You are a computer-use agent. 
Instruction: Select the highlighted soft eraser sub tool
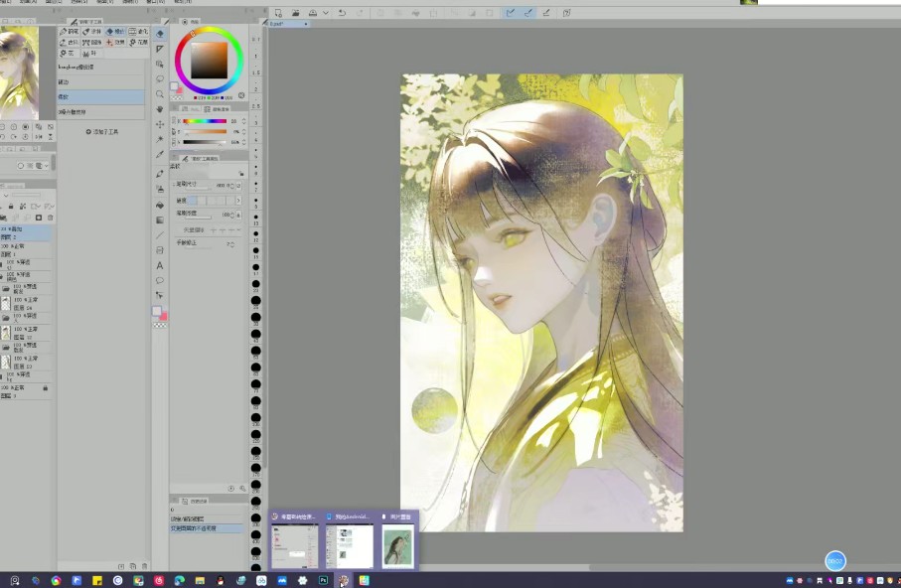pos(101,97)
